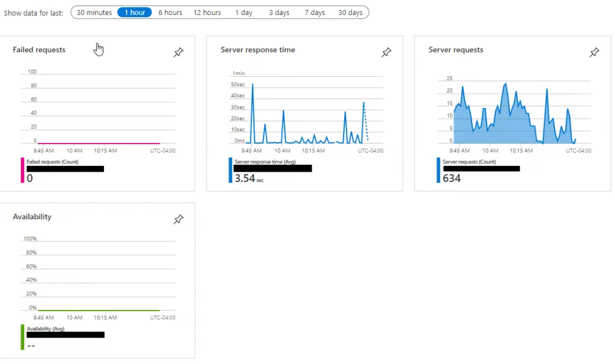The image size is (615, 364).
Task: Pick the 7 days data range
Action: coord(314,12)
